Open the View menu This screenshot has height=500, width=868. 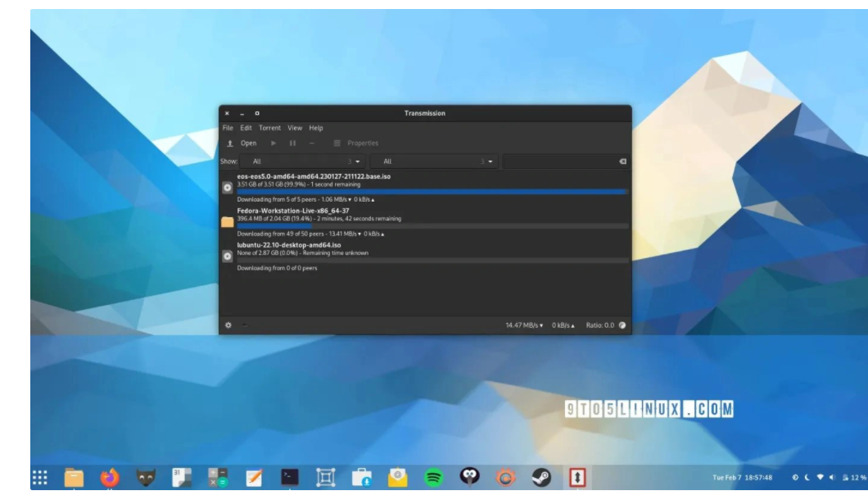point(295,128)
